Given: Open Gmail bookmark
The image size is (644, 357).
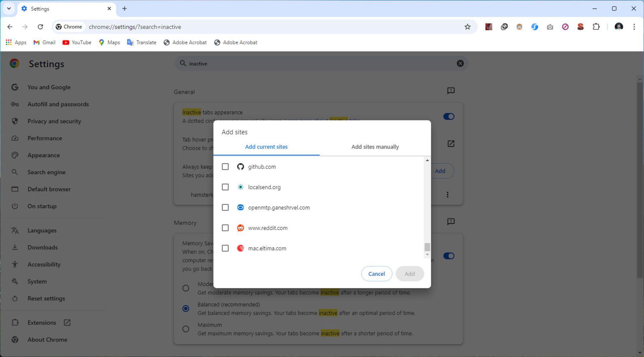Looking at the screenshot, I should [x=44, y=43].
